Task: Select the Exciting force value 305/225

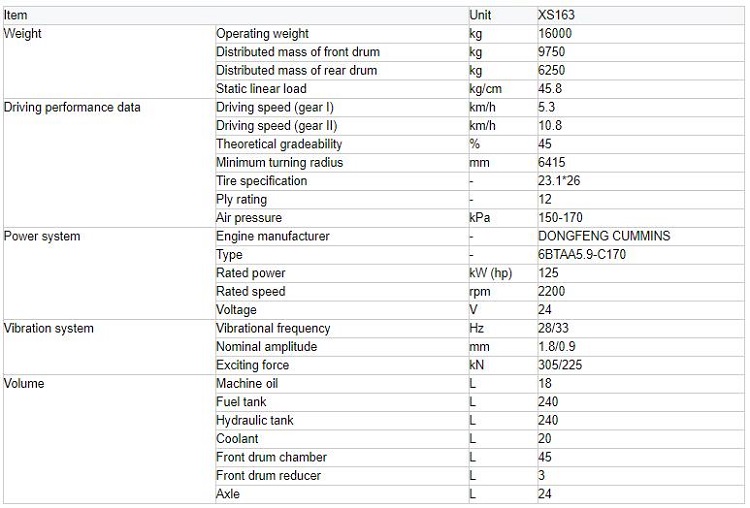Action: (560, 365)
